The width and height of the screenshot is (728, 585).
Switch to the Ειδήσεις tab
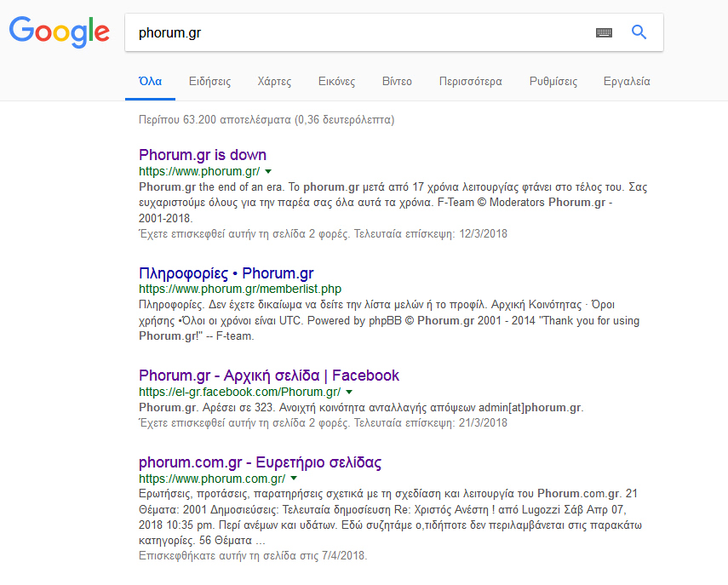point(209,81)
